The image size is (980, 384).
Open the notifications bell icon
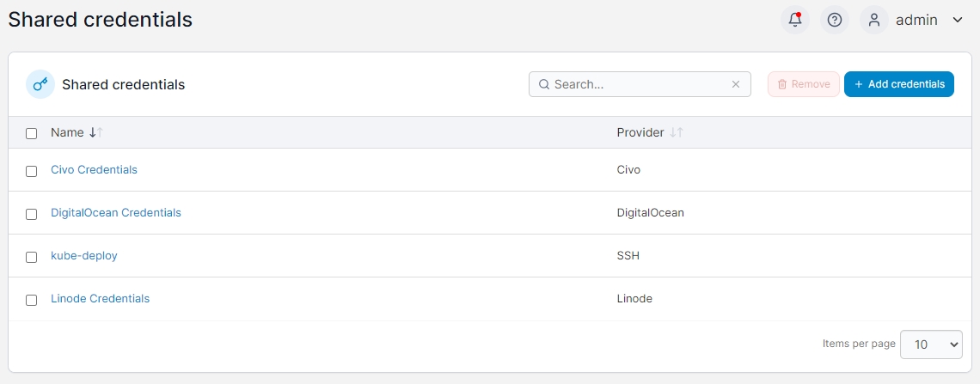point(794,20)
